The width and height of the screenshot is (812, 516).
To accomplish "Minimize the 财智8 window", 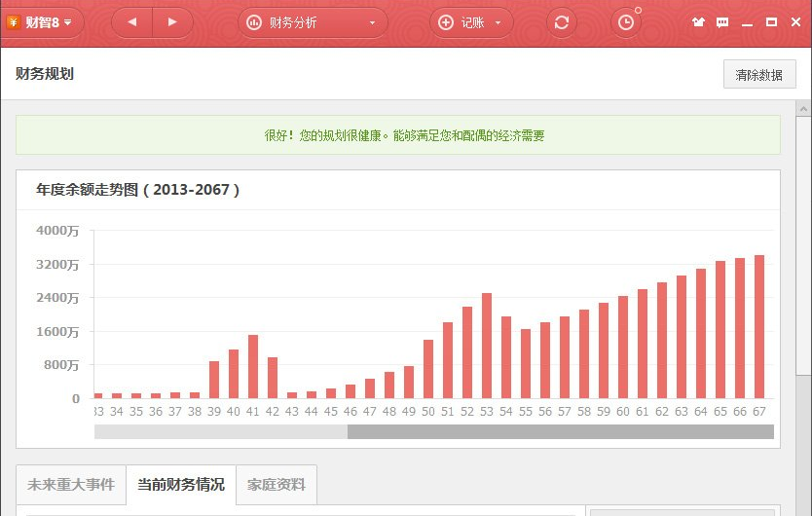I will 747,23.
